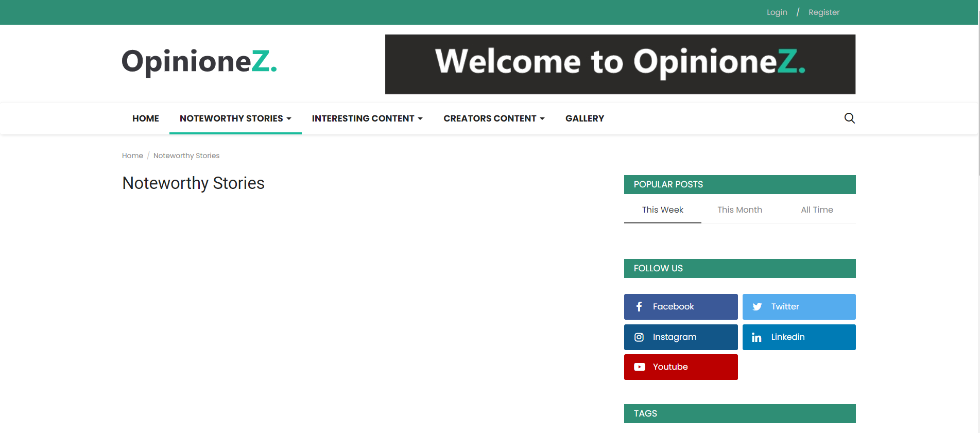Click the Register link
980x433 pixels.
point(824,12)
